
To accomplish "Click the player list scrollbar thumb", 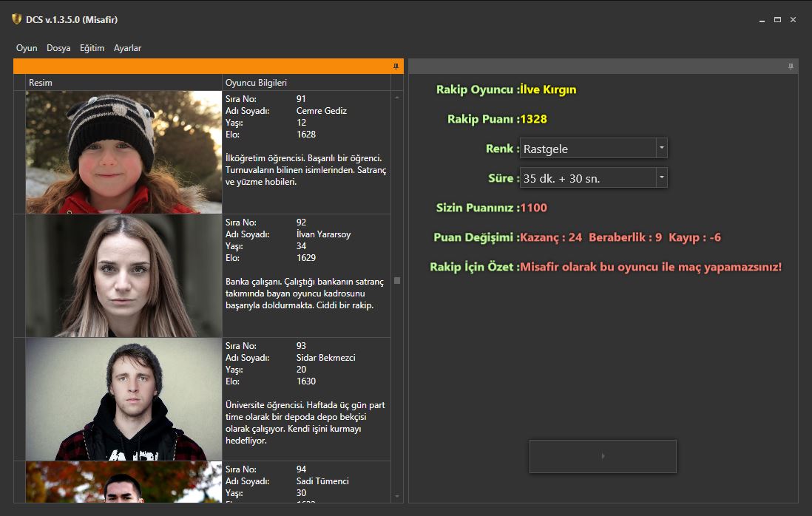I will [x=397, y=280].
